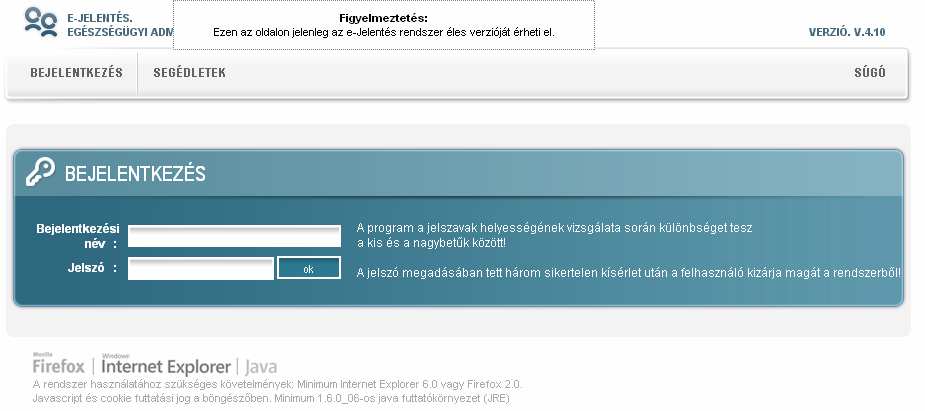Open the BEJELENTKEZÉS menu item
The width and height of the screenshot is (925, 411).
77,73
